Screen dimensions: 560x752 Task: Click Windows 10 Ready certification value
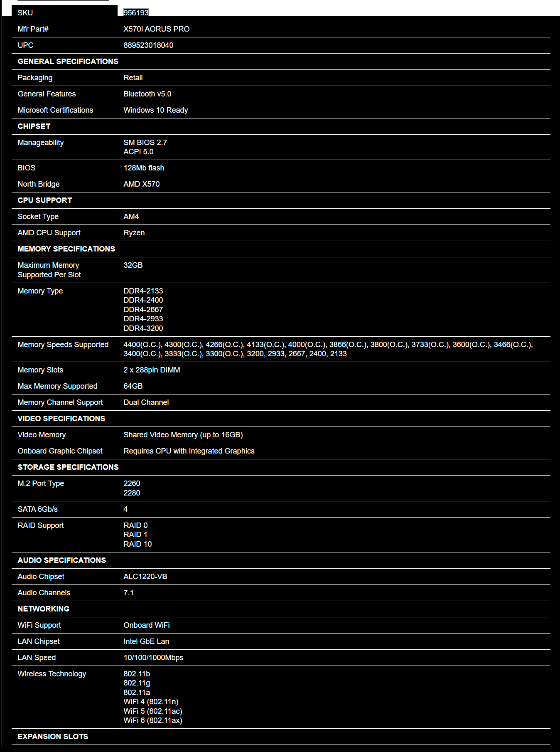156,110
